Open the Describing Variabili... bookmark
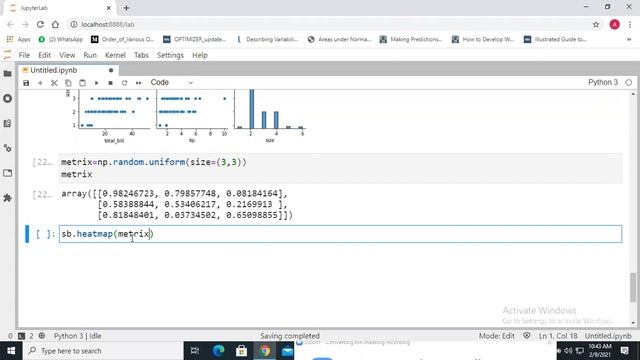The image size is (640, 360). pos(267,39)
